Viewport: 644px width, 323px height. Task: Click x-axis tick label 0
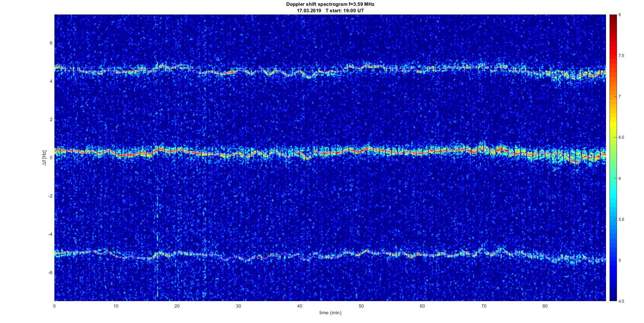pos(54,306)
